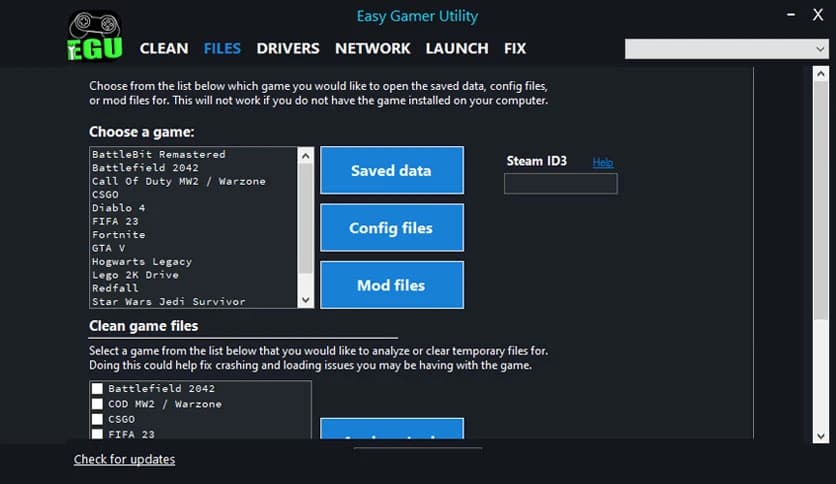This screenshot has width=836, height=484.
Task: Open the CLEAN tab
Action: 164,49
